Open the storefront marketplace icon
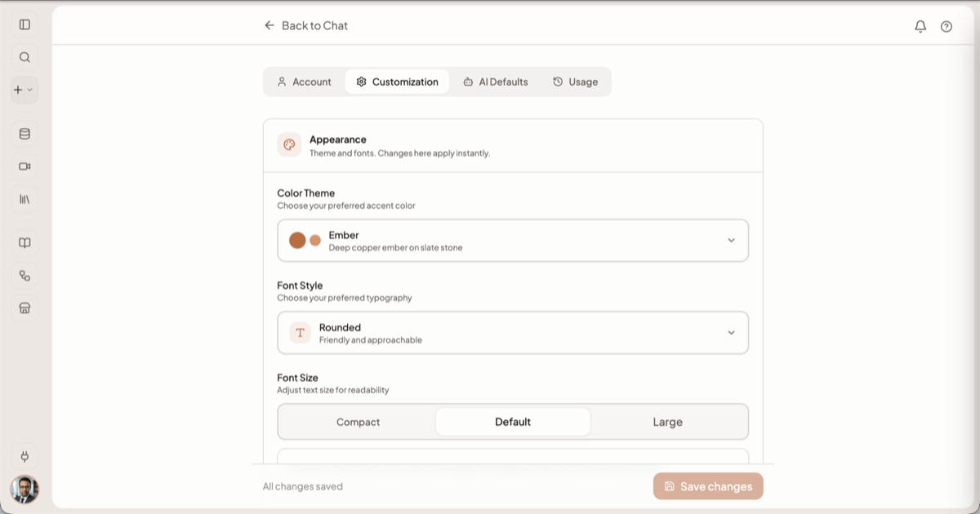980x514 pixels. (x=24, y=308)
